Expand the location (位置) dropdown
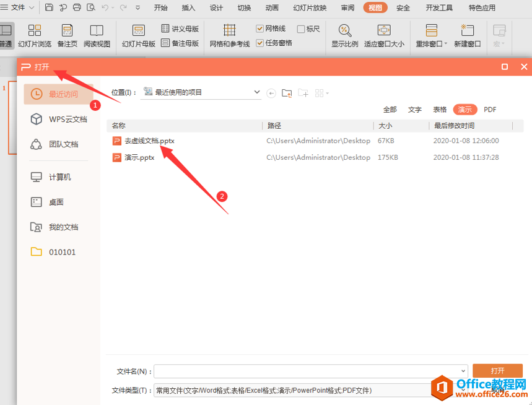This screenshot has width=532, height=405. 257,92
